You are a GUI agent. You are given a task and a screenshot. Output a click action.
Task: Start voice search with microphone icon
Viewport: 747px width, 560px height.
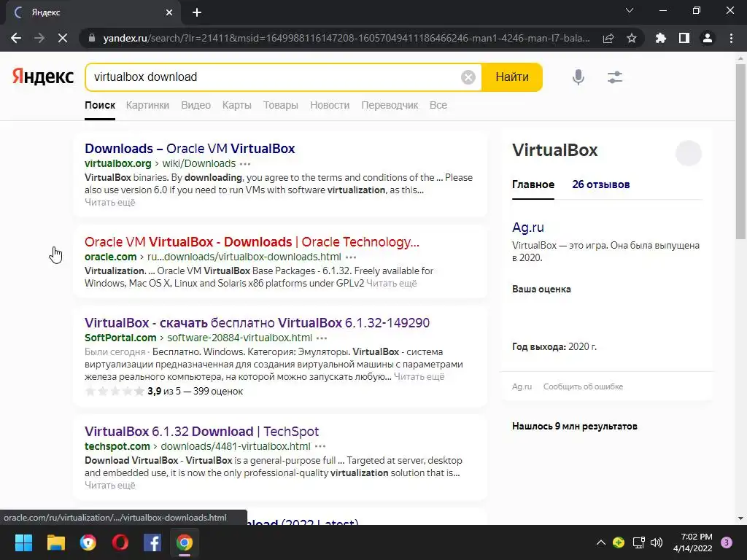coord(578,77)
